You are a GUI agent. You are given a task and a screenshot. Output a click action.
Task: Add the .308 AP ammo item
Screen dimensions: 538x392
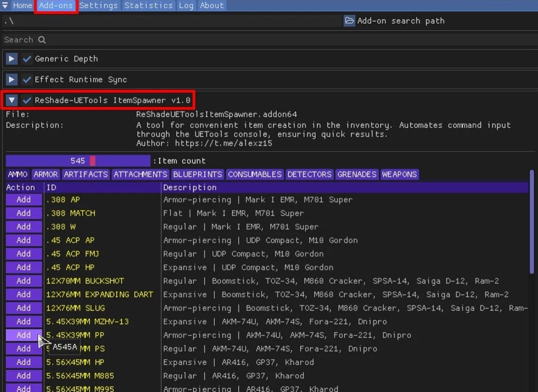24,200
